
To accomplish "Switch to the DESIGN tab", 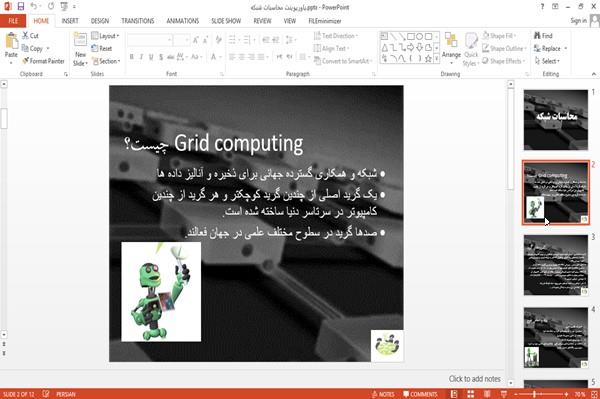I will point(100,21).
